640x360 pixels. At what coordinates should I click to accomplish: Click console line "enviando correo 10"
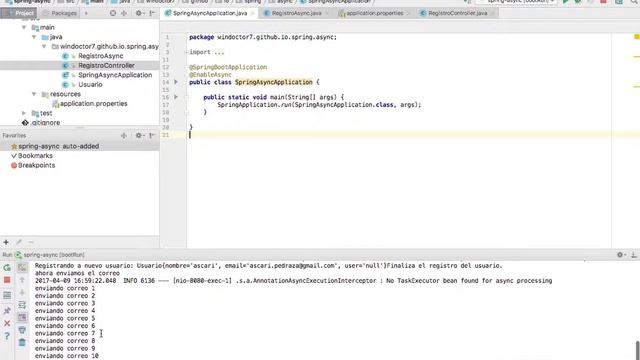(x=67, y=356)
